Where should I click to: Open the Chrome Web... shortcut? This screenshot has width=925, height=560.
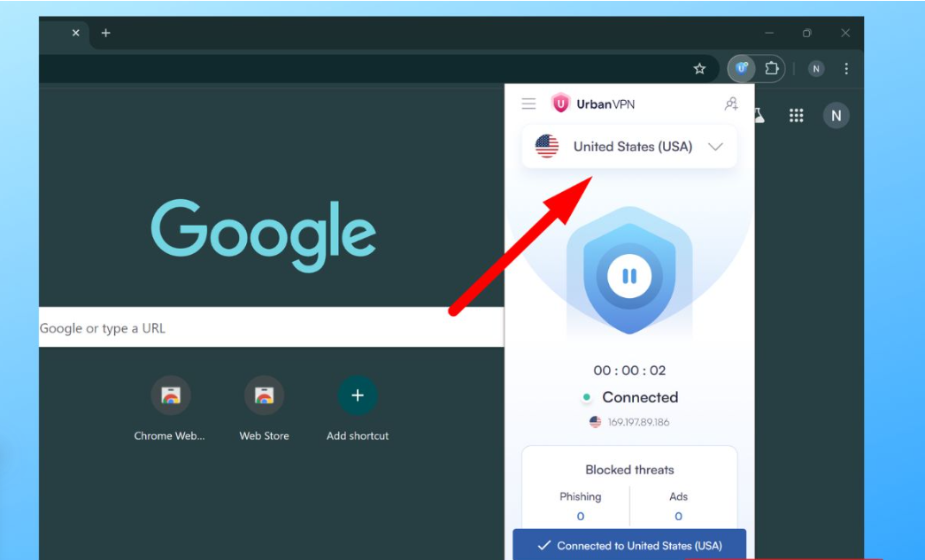coord(170,409)
